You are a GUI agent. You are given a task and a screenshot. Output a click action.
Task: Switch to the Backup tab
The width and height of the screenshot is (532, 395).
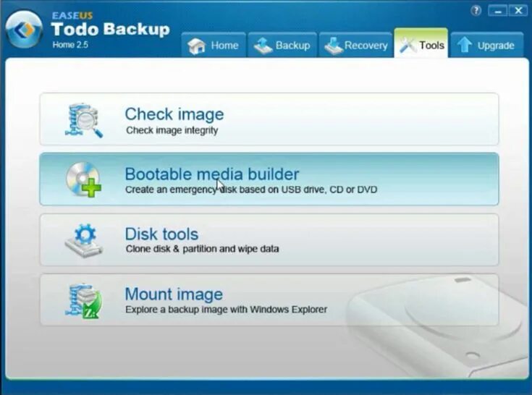[x=282, y=45]
